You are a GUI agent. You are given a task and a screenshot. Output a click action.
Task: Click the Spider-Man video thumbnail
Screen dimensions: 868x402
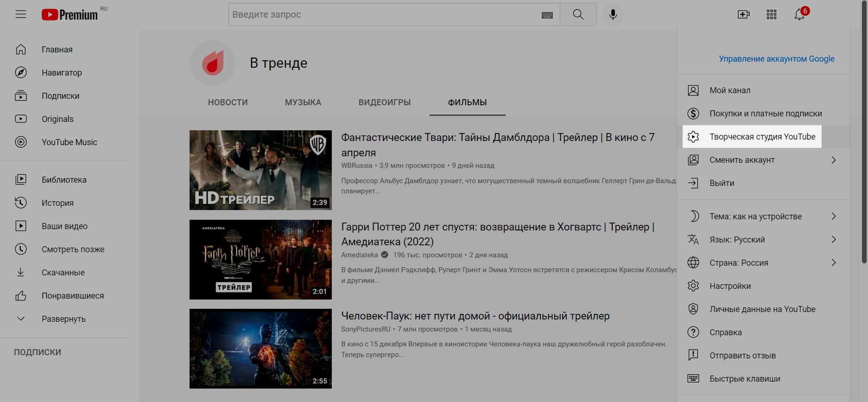click(x=260, y=349)
